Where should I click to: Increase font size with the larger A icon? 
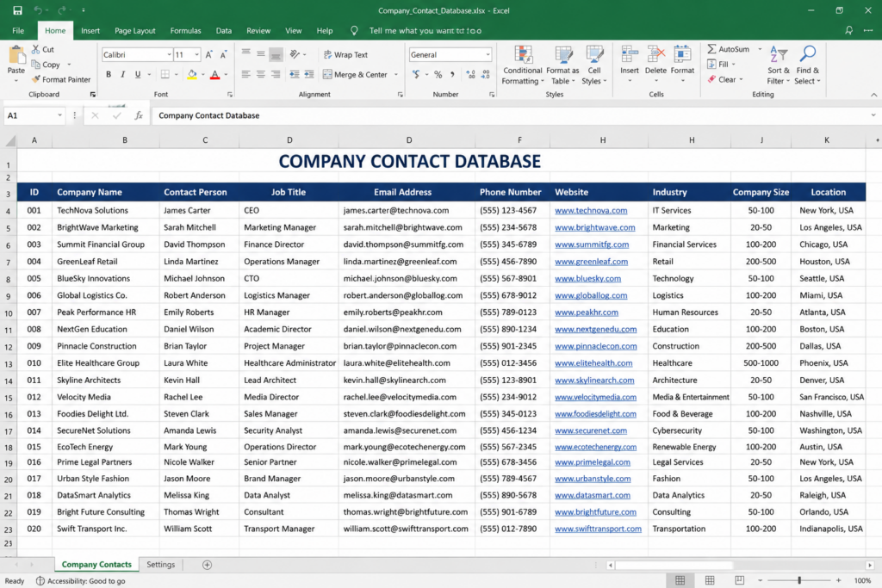click(208, 54)
